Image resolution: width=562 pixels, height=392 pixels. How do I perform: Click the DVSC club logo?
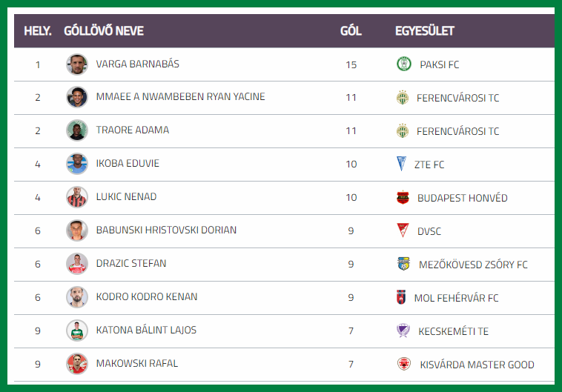tap(403, 230)
